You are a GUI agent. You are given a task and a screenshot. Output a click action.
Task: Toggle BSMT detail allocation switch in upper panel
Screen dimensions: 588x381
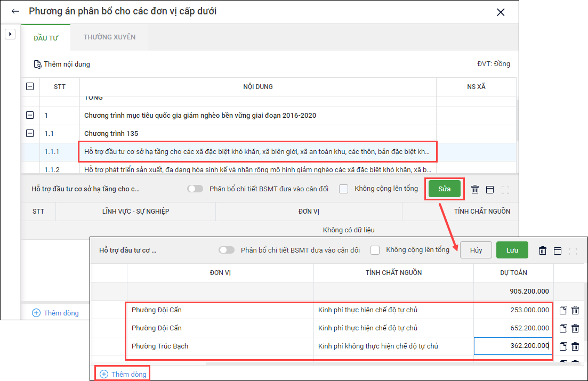pos(196,189)
